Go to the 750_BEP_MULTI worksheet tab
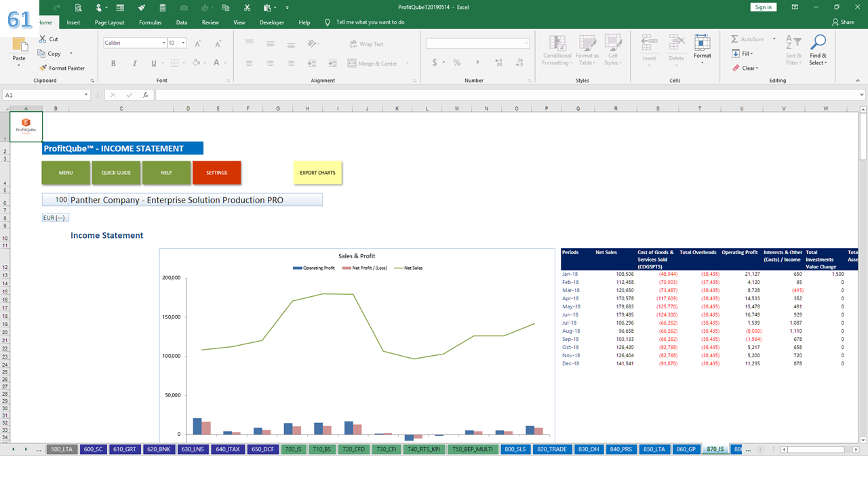This screenshot has width=868, height=488. pos(473,449)
